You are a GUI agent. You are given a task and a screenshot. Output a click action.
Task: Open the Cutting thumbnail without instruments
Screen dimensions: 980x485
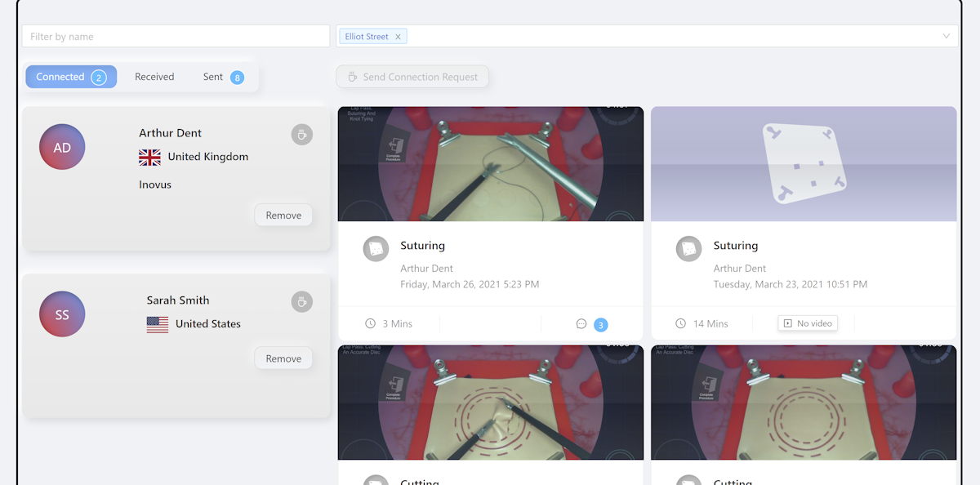click(x=804, y=403)
